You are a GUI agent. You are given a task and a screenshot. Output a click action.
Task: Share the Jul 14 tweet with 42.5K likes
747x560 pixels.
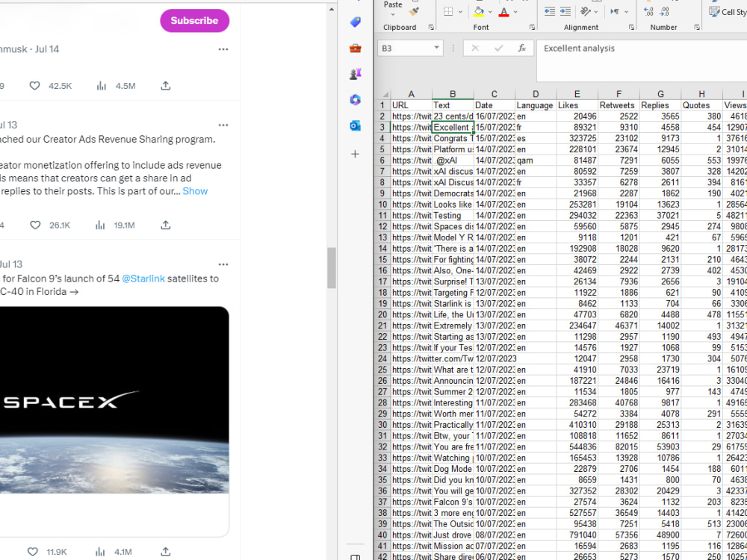point(165,86)
